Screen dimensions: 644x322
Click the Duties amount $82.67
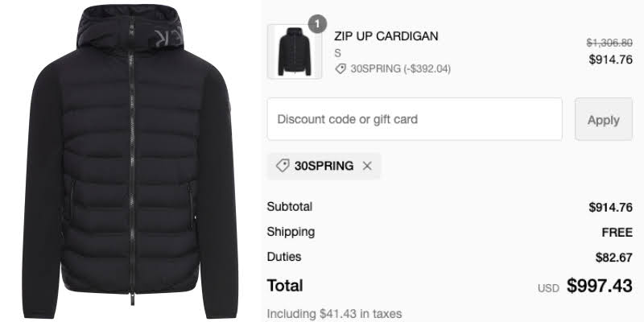coord(614,258)
